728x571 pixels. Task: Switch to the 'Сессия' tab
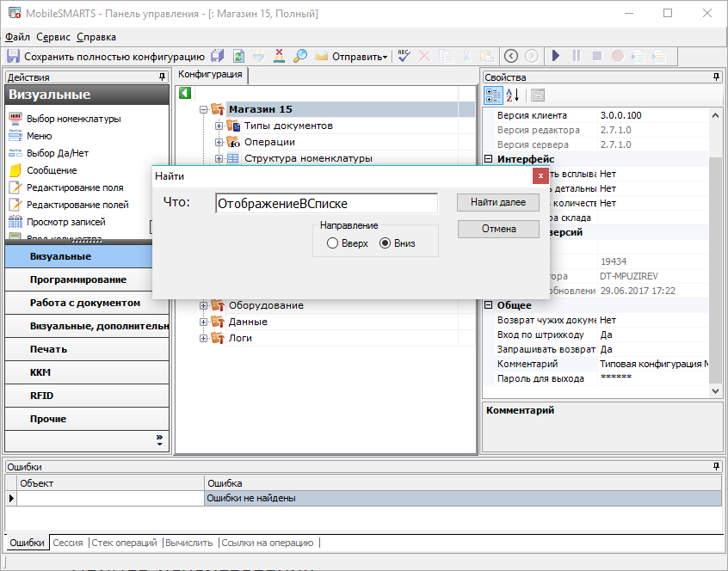coord(68,543)
